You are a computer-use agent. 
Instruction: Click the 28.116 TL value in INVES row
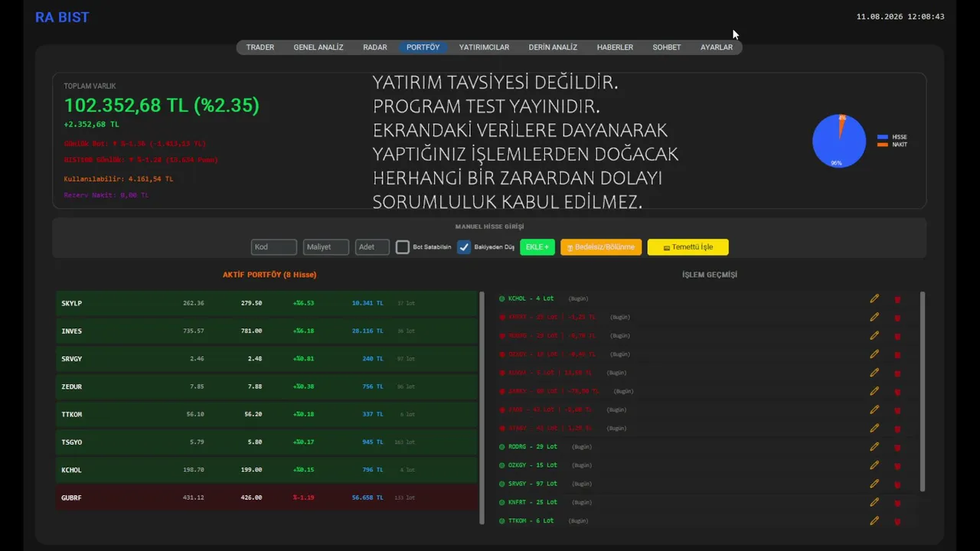pos(367,331)
